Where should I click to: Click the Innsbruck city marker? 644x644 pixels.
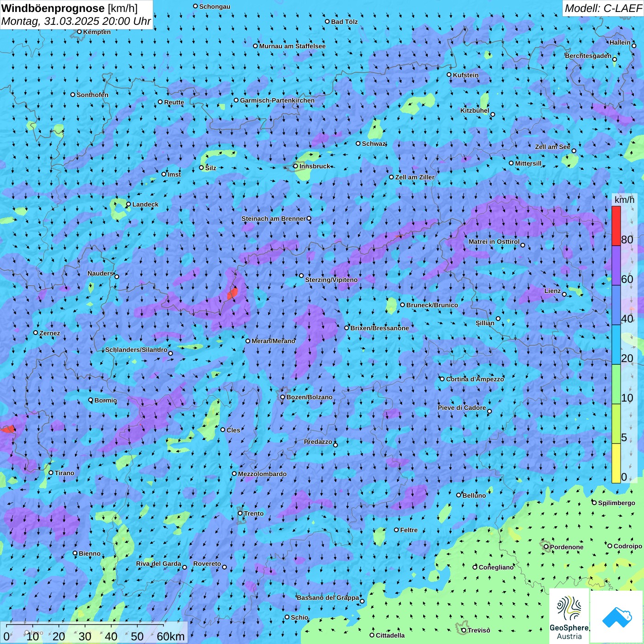tap(295, 166)
